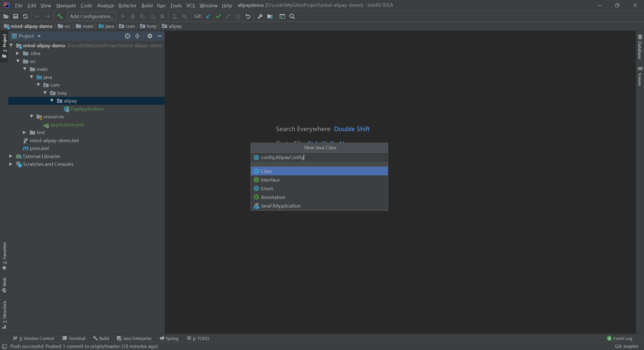Expand the .idea folder
Screen dimensions: 644x350
(x=18, y=53)
